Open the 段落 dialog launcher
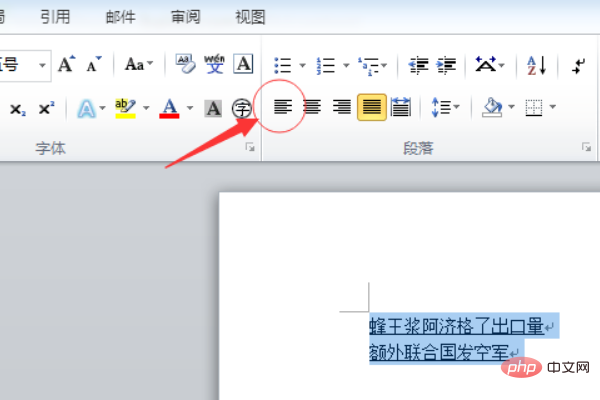The height and width of the screenshot is (400, 600). (x=586, y=148)
